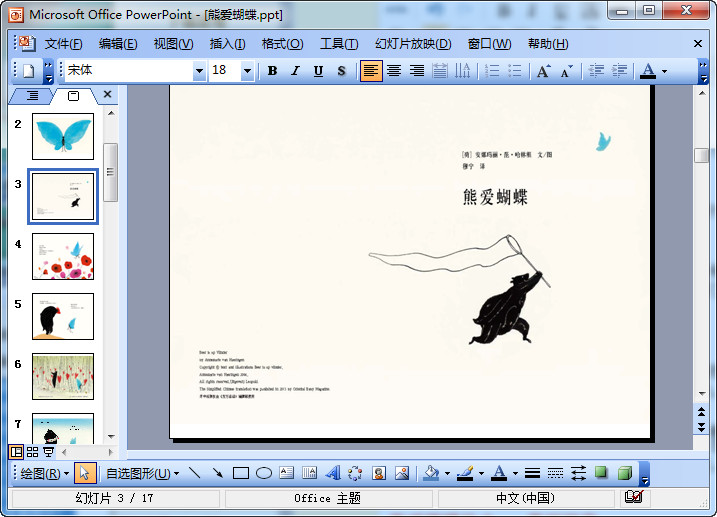Image resolution: width=717 pixels, height=517 pixels.
Task: Switch to Normal view button
Action: click(x=16, y=452)
